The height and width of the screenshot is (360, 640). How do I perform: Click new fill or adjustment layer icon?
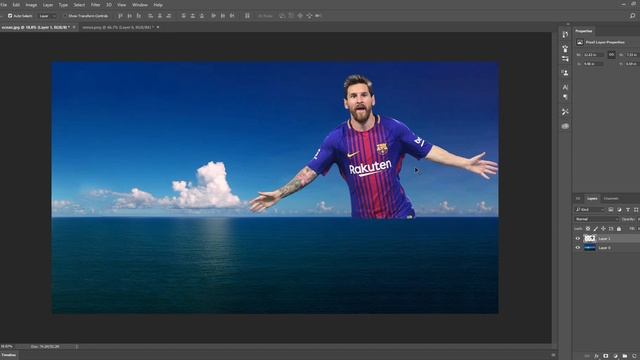coord(616,356)
